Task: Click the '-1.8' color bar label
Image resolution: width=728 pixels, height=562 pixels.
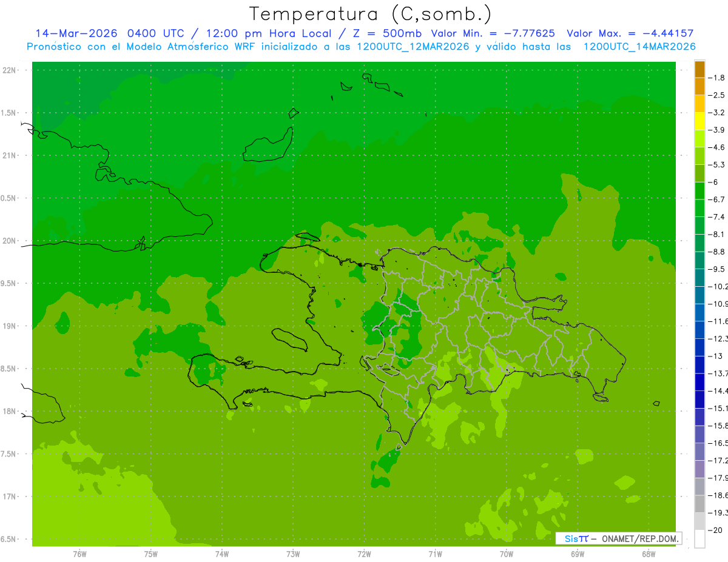Action: [x=717, y=78]
